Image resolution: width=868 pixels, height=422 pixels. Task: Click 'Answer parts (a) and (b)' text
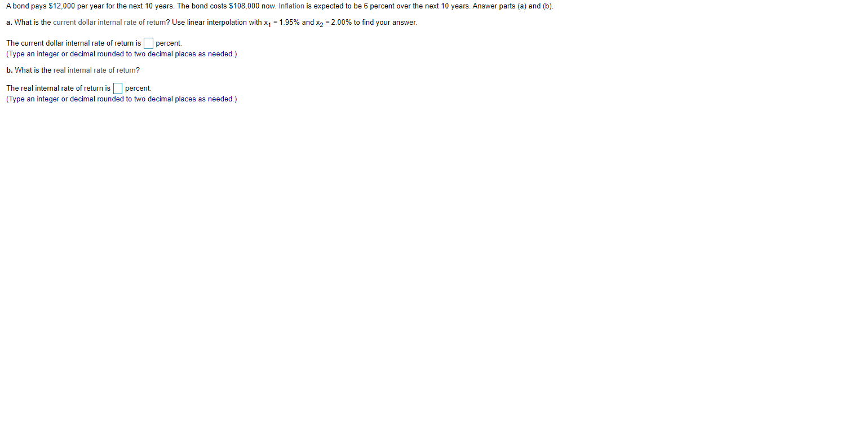pos(513,6)
